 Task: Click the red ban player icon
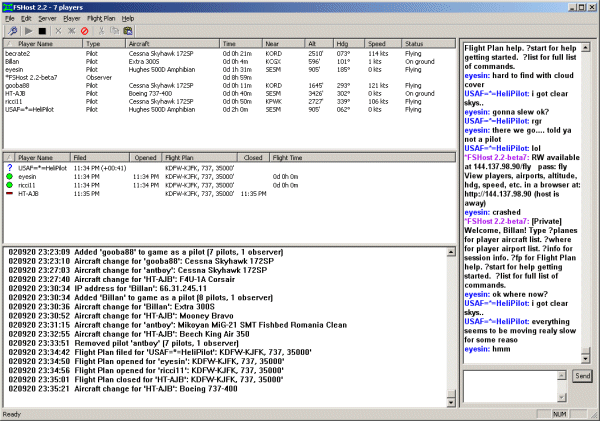click(85, 31)
